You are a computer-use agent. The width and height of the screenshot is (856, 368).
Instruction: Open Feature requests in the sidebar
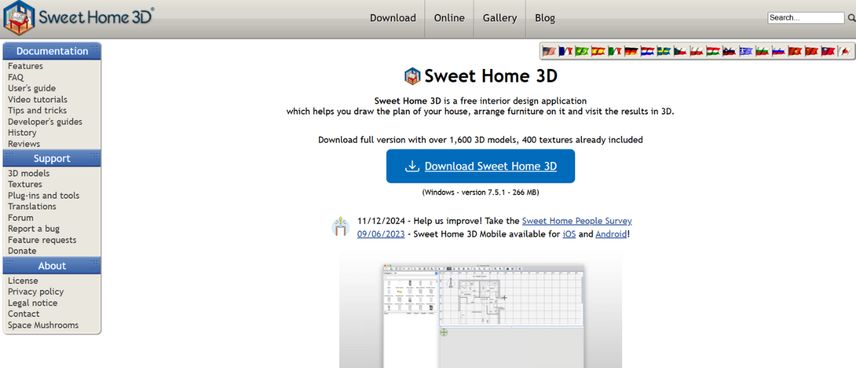(x=42, y=240)
